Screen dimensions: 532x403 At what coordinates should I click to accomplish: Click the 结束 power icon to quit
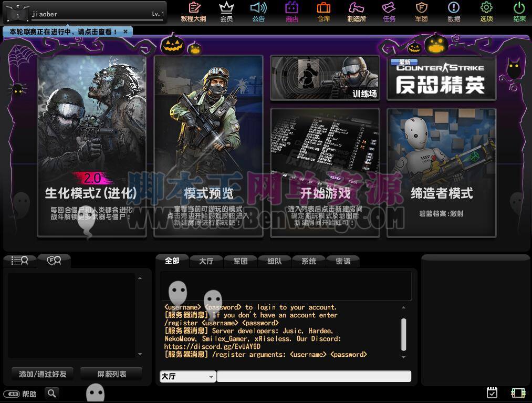tap(519, 12)
